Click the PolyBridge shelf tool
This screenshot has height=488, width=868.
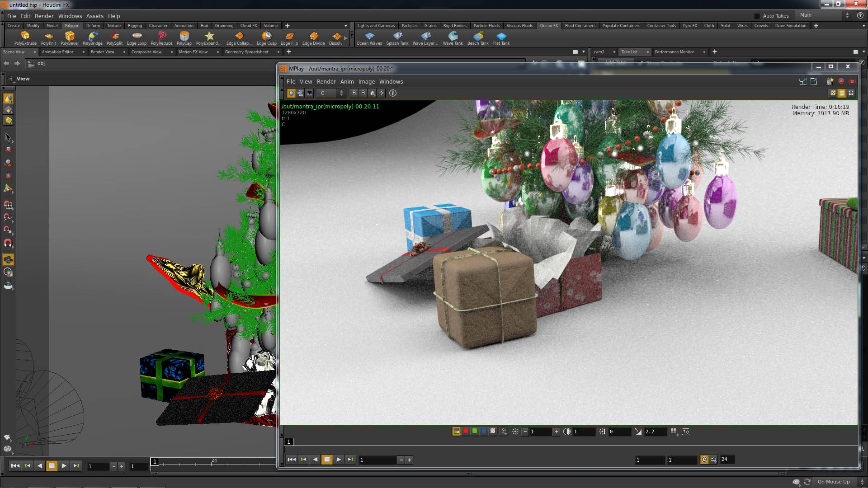point(92,38)
